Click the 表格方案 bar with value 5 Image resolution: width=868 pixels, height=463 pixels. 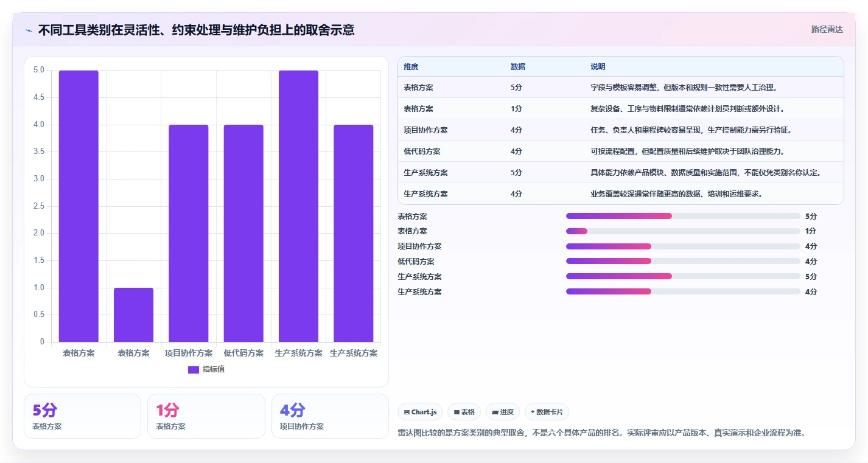click(x=79, y=206)
